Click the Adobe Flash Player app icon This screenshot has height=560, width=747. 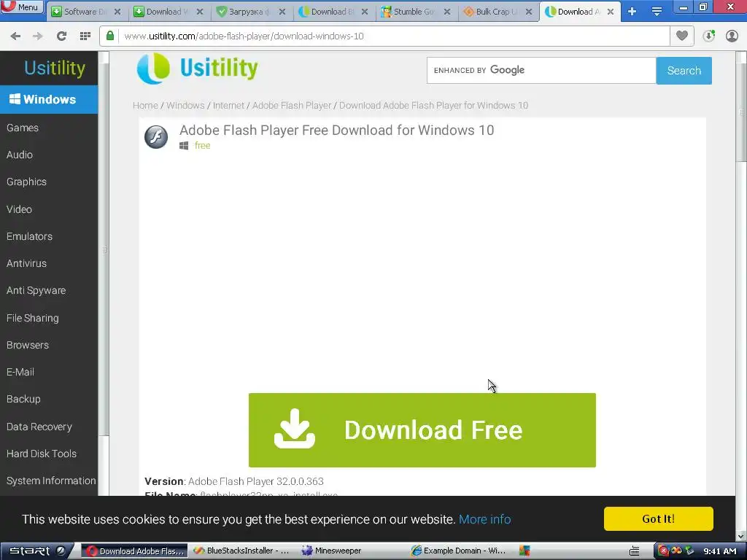(156, 137)
